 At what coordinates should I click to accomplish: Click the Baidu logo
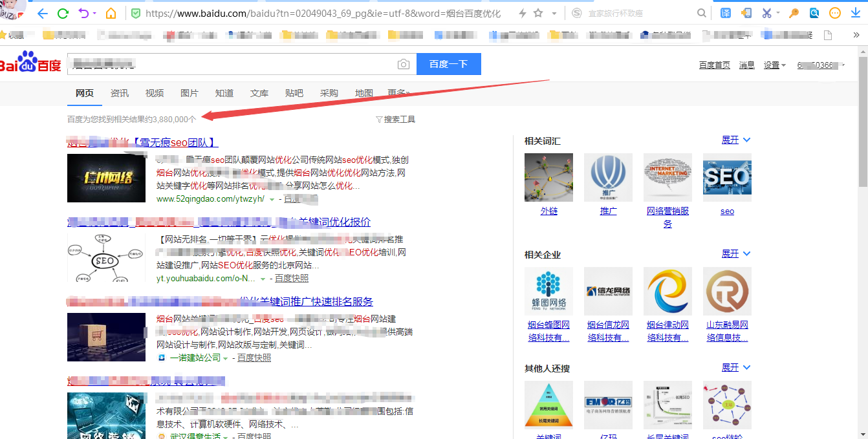tap(30, 63)
